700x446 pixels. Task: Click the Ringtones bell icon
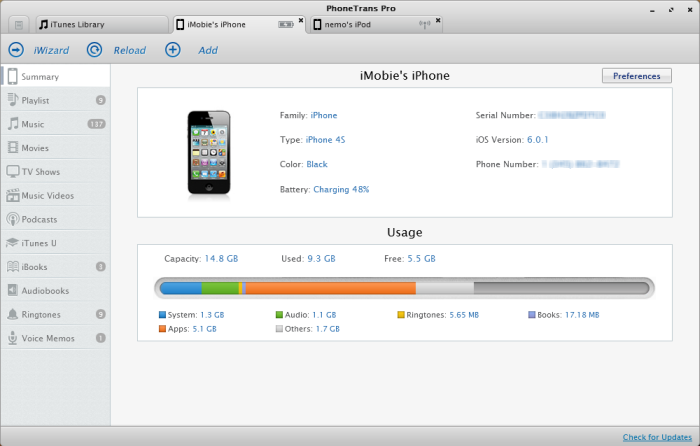coord(13,314)
